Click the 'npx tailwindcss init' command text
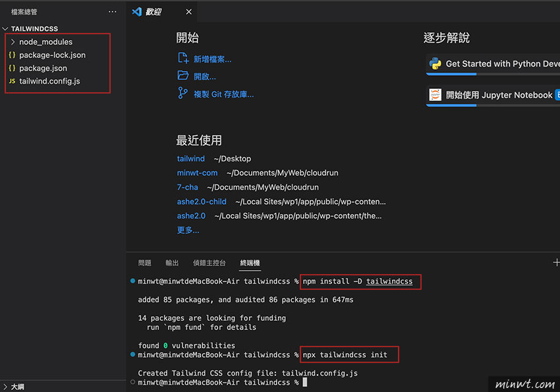 (x=345, y=355)
